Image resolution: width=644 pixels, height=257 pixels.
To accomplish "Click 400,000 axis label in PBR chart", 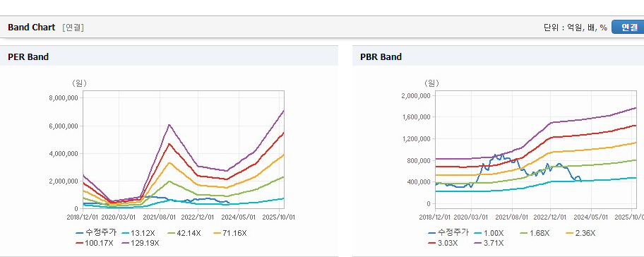I will coord(419,182).
